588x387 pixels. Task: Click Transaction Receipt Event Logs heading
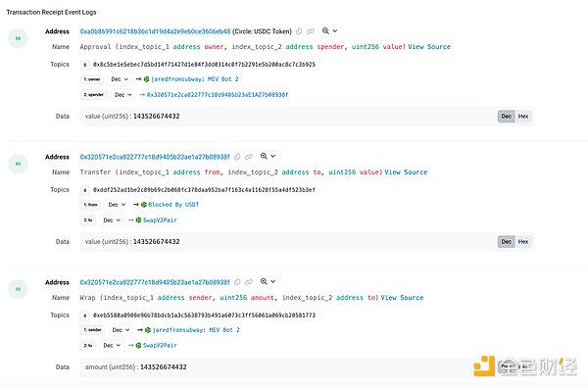[x=51, y=12]
